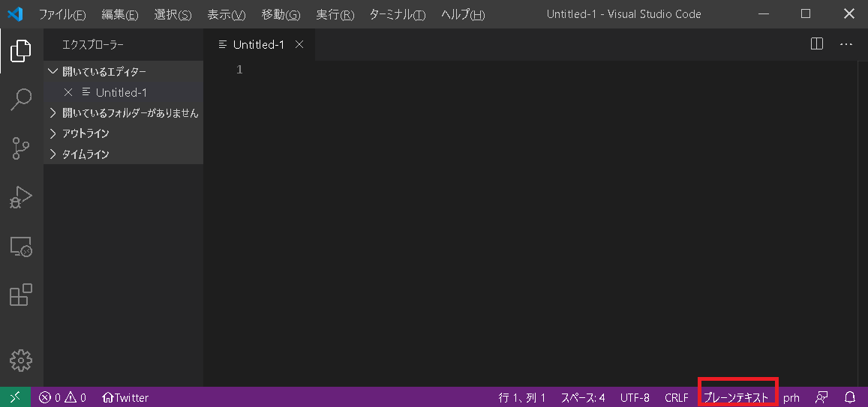Viewport: 868px width, 407px height.
Task: Open the notifications bell
Action: pos(850,397)
